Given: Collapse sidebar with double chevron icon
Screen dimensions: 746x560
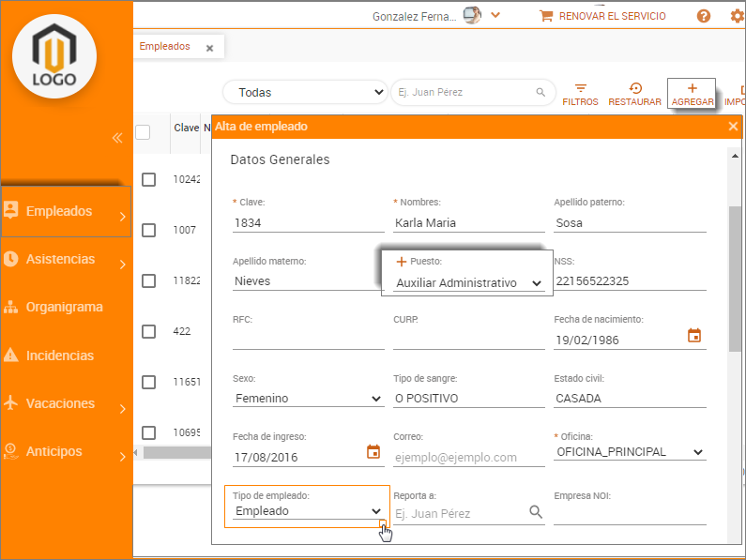Looking at the screenshot, I should [117, 138].
